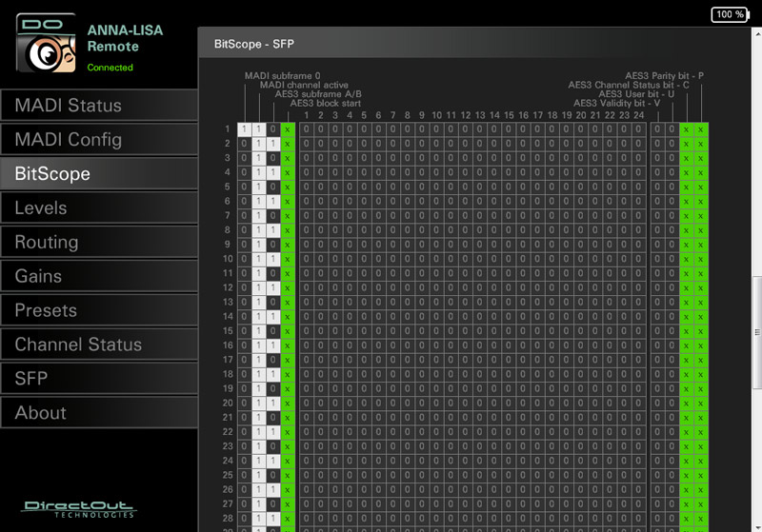Open the Routing section
Viewport: 762px width, 532px height.
(99, 242)
